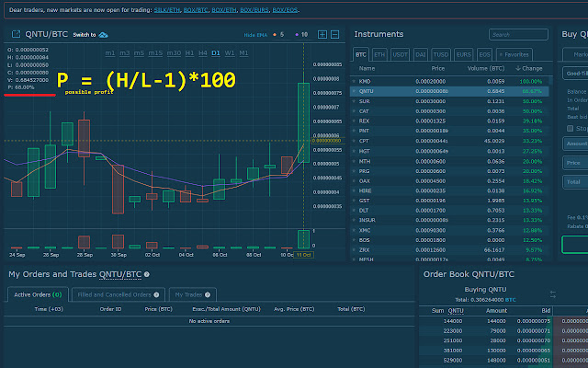The image size is (588, 368).
Task: Click the Amount input in Buy panel
Action: [x=575, y=144]
